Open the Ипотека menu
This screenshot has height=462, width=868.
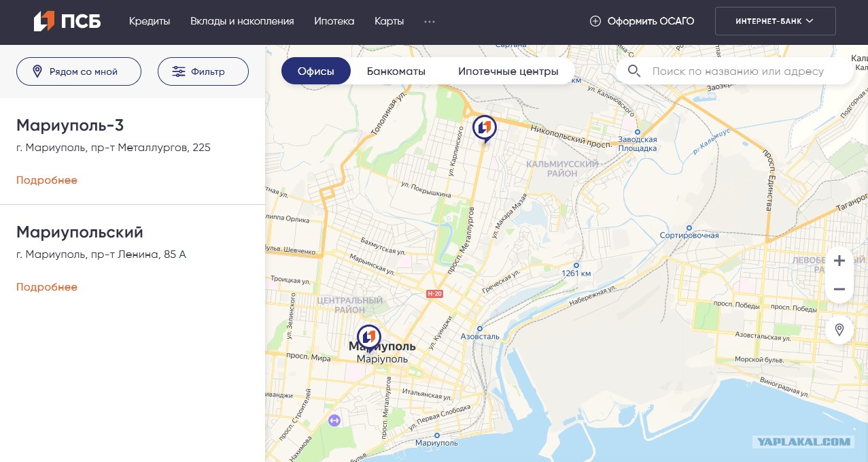(334, 21)
